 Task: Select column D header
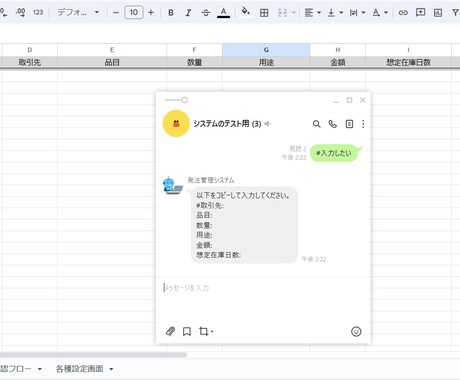click(x=30, y=50)
